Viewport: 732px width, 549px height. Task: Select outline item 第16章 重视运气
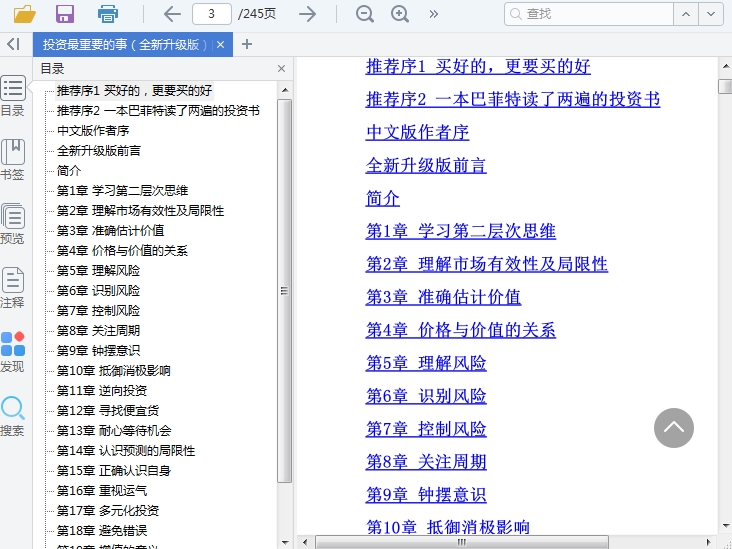[102, 491]
